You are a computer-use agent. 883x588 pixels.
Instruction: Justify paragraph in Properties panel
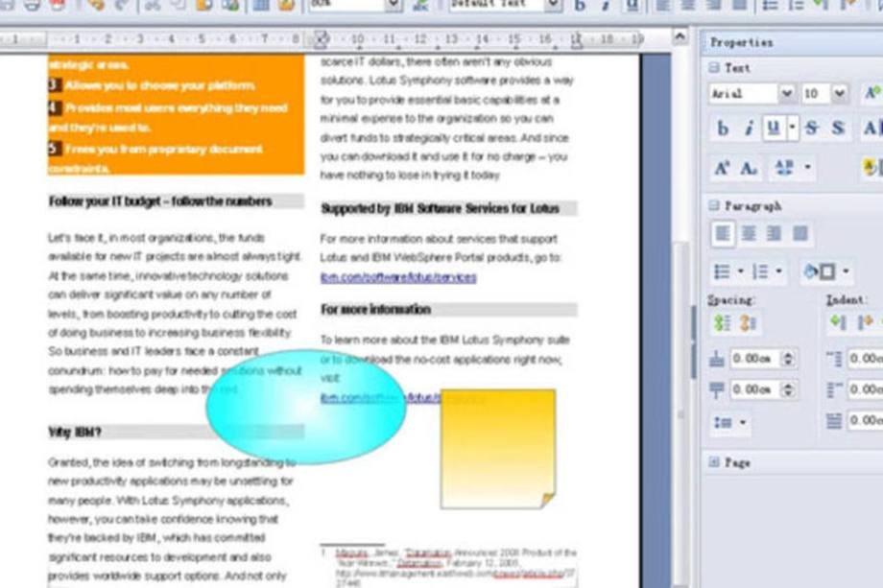coord(800,233)
